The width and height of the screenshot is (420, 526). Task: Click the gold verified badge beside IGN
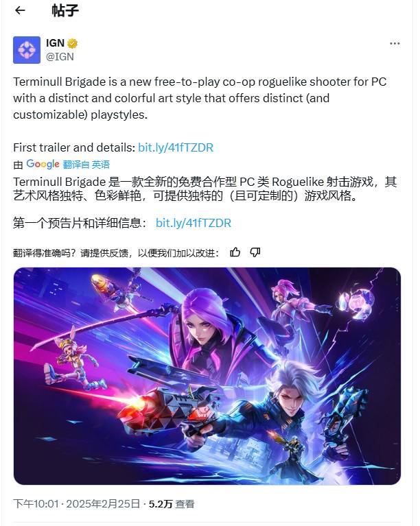pyautogui.click(x=72, y=43)
